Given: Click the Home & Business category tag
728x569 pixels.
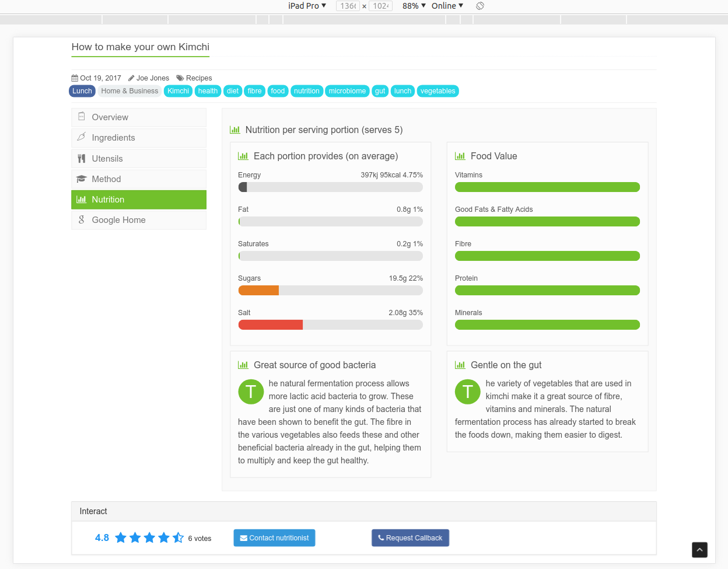Looking at the screenshot, I should click(x=129, y=91).
